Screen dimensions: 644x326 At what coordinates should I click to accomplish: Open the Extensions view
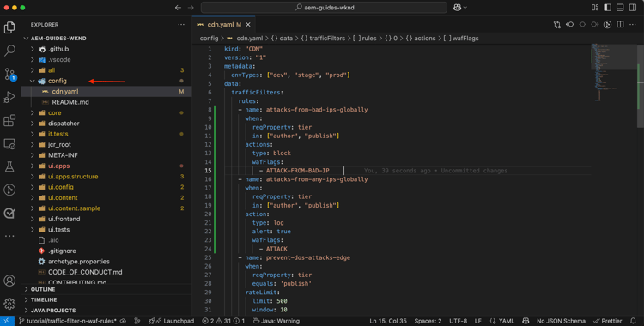(9, 121)
